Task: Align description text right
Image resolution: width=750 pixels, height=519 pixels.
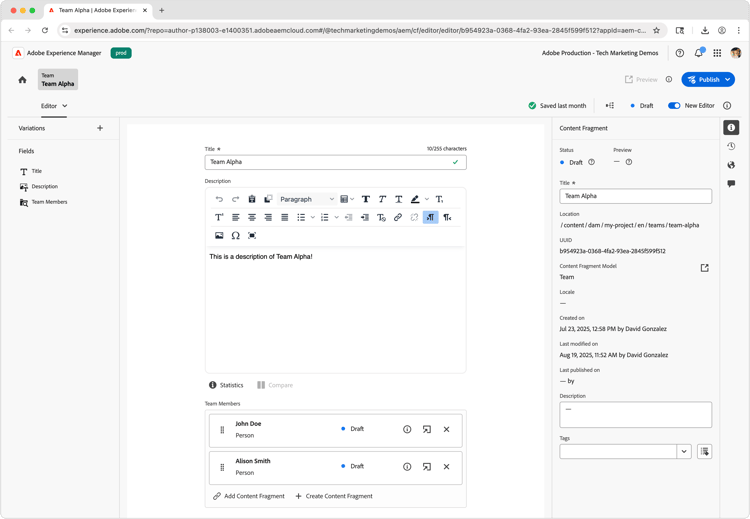Action: 268,217
